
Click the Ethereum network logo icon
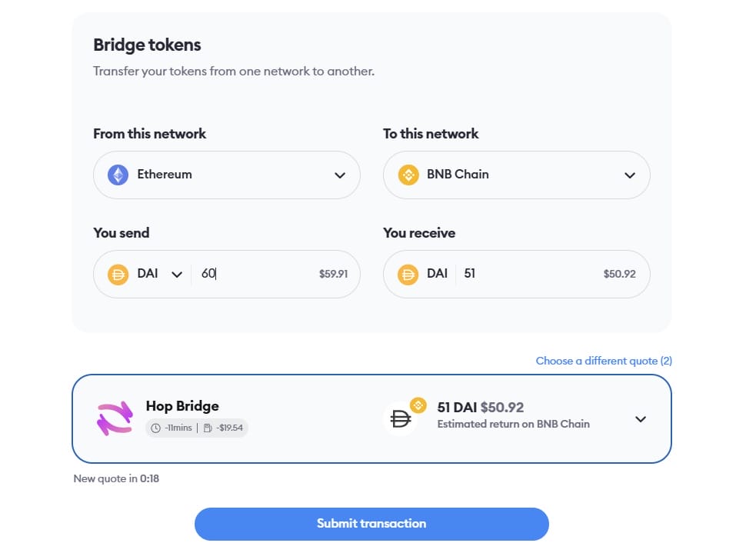pos(117,175)
